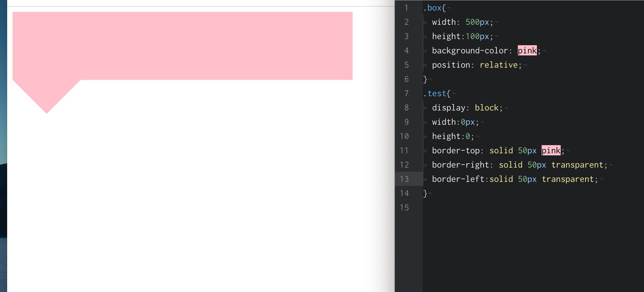Viewport: 644px width, 292px height.
Task: Click the pink rectangle box in preview
Action: click(x=183, y=46)
